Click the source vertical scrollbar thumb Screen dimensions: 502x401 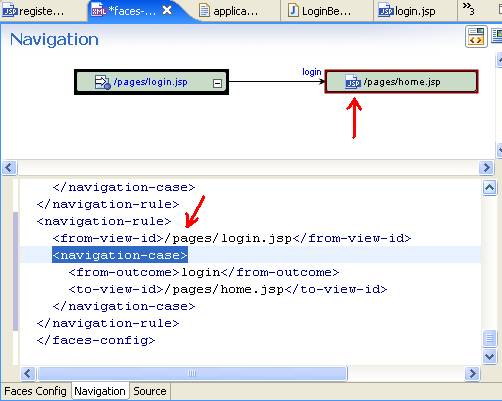489,339
